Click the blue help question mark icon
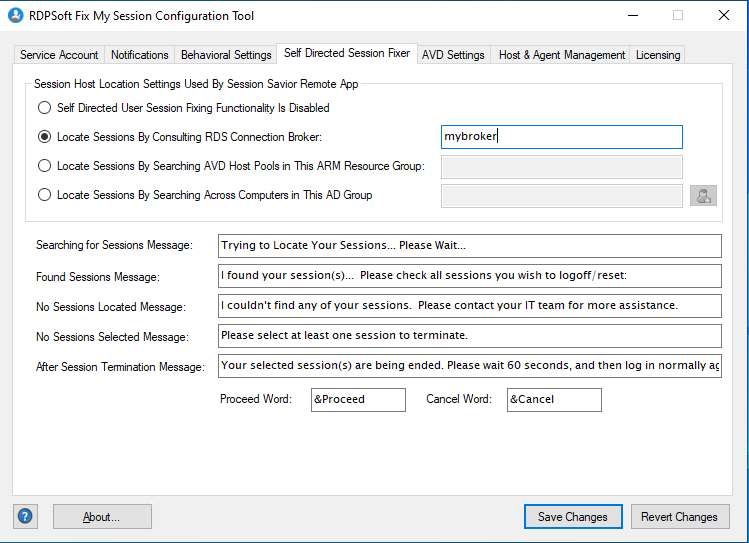 click(x=25, y=517)
